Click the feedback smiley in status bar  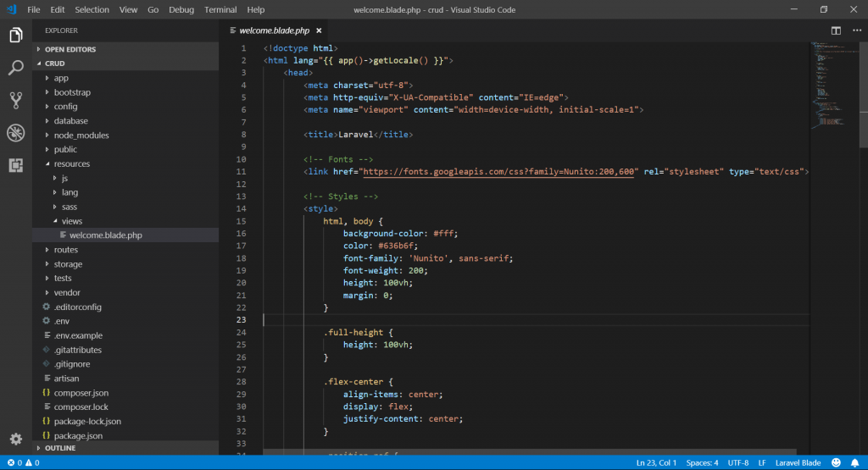[x=836, y=463]
